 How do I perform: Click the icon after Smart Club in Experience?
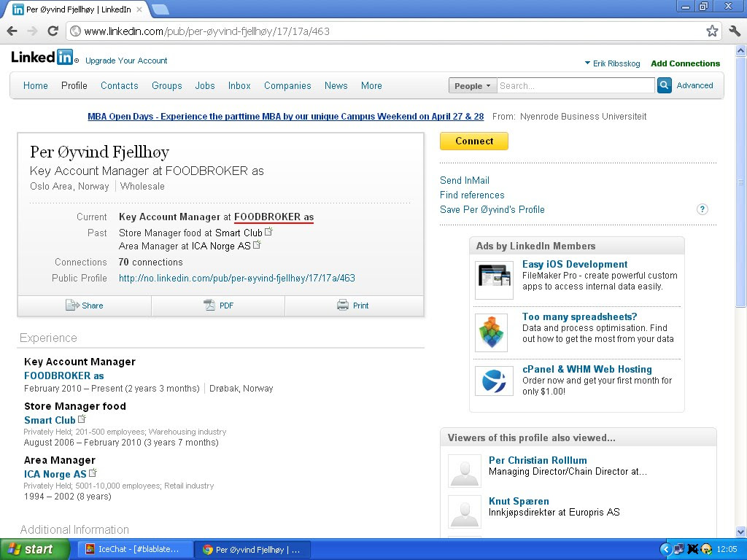tap(82, 419)
